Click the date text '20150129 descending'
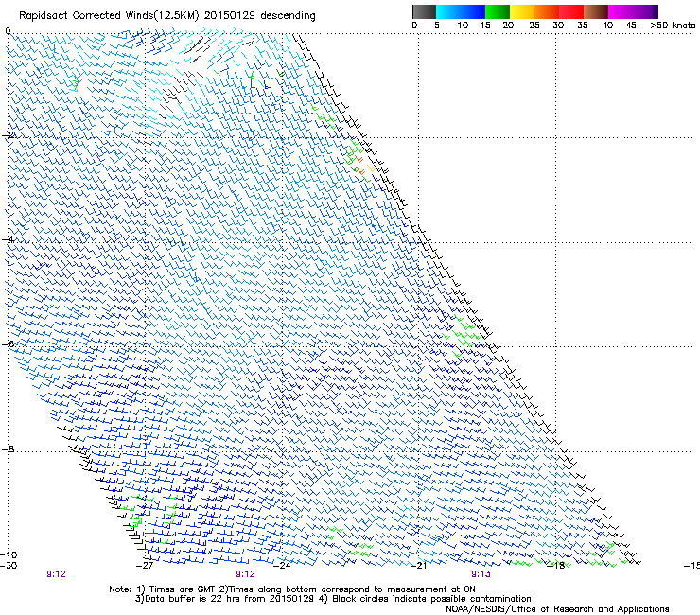 click(260, 16)
